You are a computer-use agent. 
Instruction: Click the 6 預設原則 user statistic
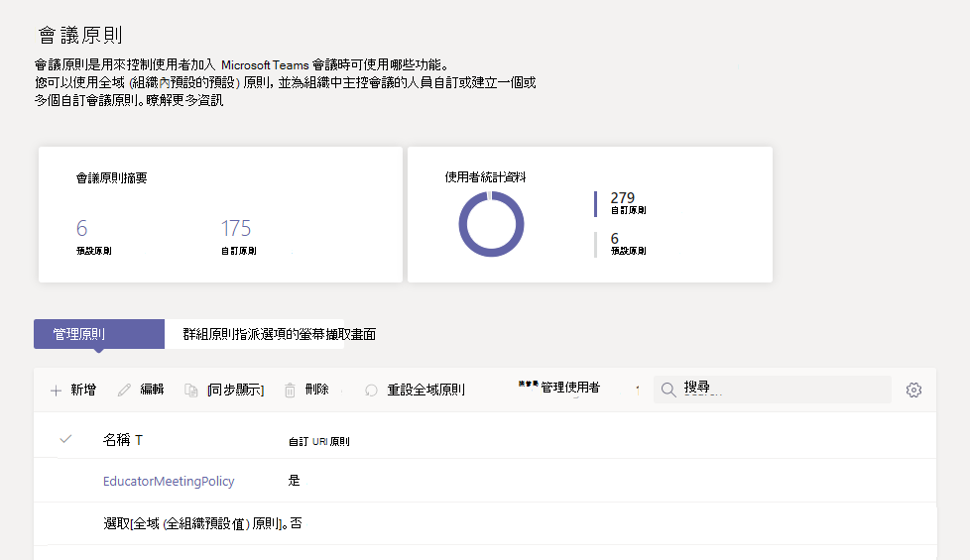coord(628,244)
